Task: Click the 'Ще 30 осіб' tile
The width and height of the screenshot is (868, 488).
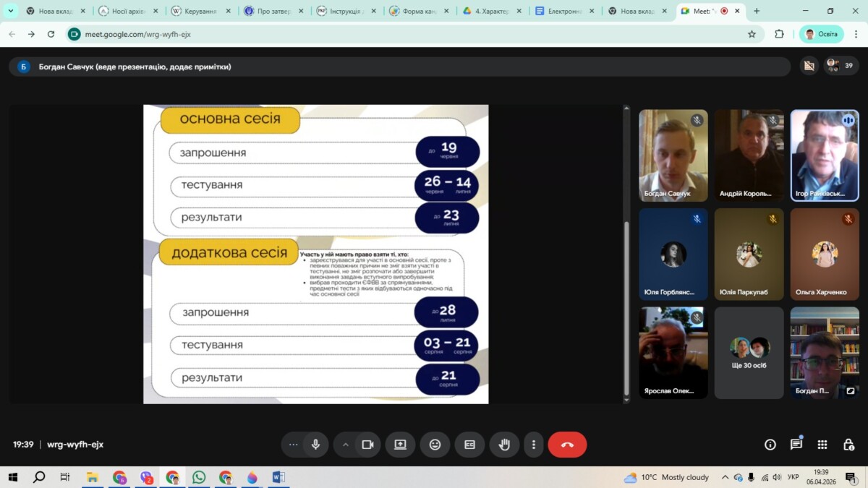Action: point(749,353)
